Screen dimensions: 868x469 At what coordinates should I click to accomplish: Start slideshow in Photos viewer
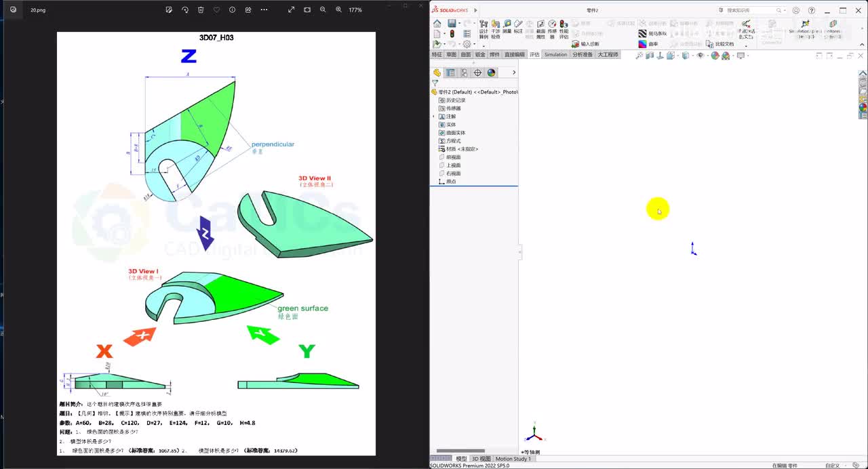pos(307,10)
